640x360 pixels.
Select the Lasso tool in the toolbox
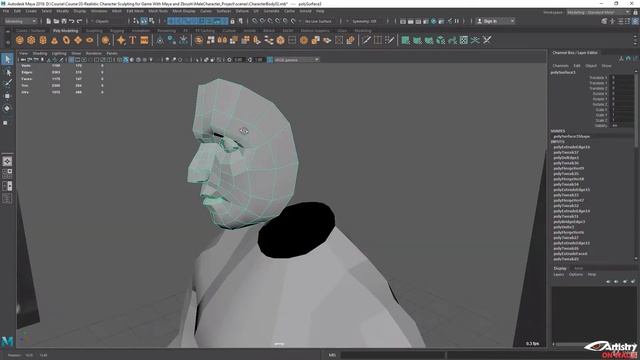(x=7, y=72)
